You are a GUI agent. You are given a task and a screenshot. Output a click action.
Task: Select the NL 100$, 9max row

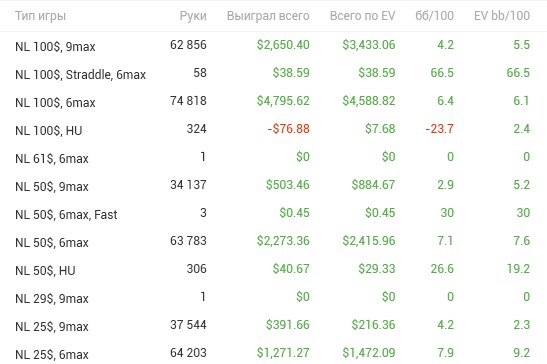(x=274, y=45)
